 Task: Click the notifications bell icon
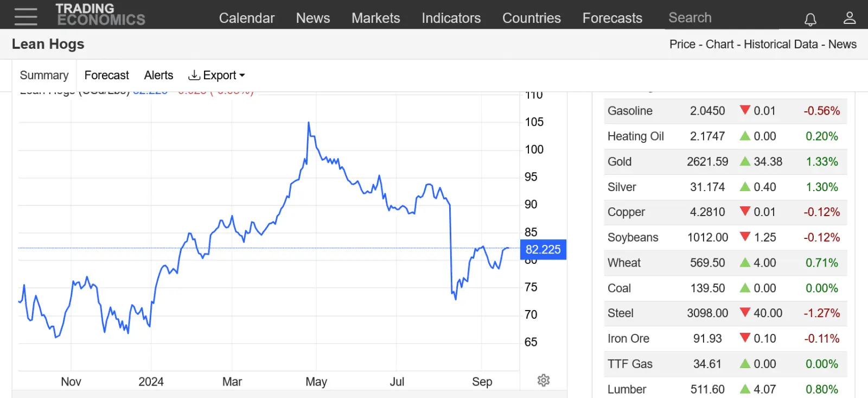tap(810, 20)
